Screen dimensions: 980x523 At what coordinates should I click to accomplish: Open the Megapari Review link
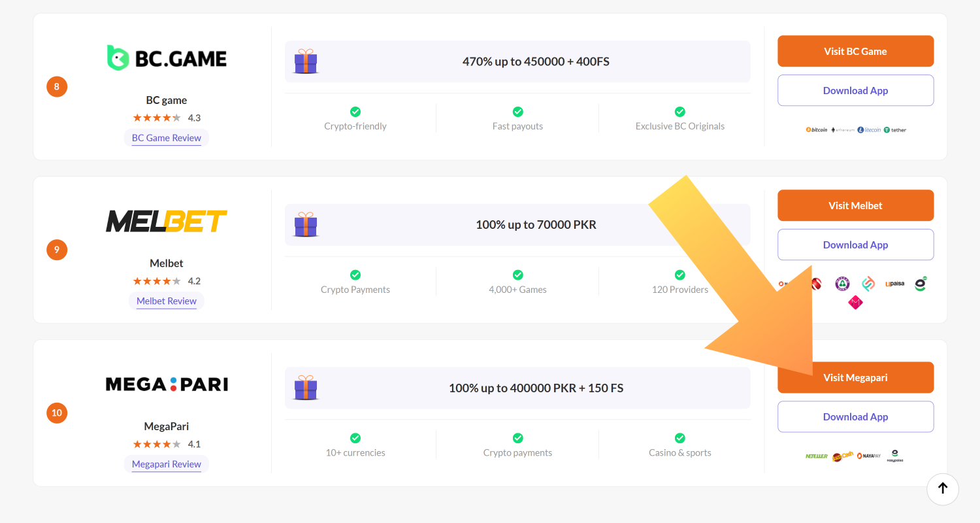(167, 464)
